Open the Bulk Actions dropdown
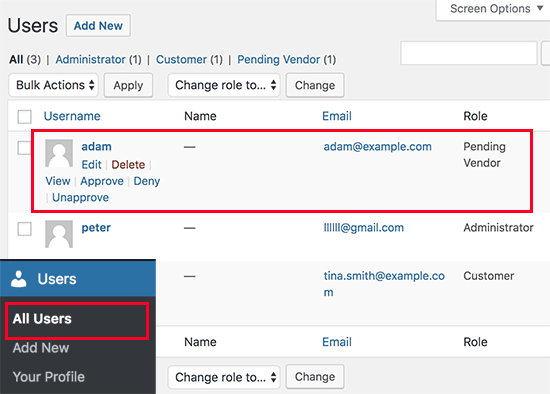Image resolution: width=550 pixels, height=394 pixels. click(54, 85)
